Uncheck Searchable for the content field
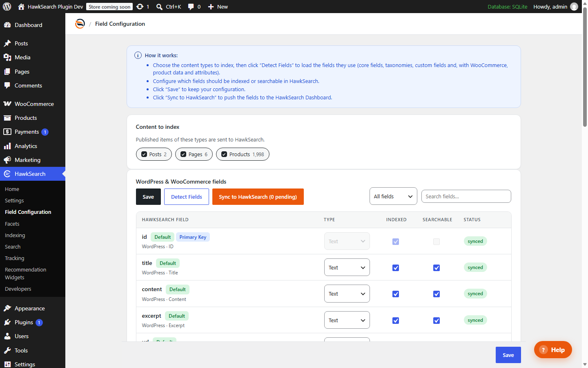Viewport: 588px width, 368px height. (x=437, y=294)
